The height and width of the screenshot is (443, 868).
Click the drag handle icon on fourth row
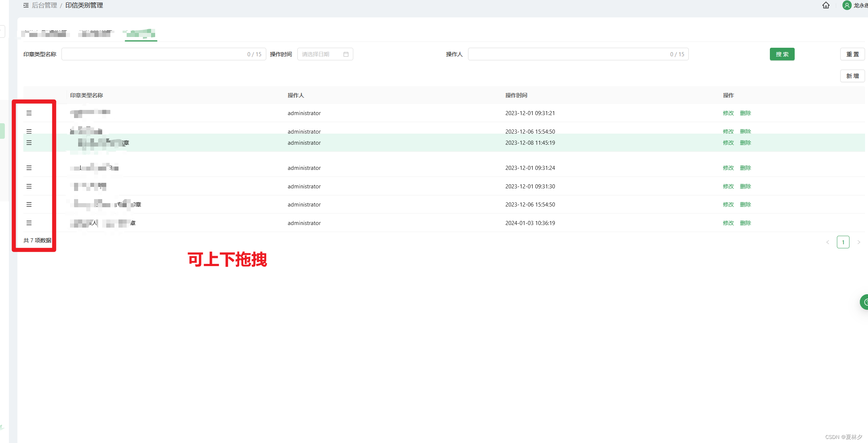[x=28, y=168]
